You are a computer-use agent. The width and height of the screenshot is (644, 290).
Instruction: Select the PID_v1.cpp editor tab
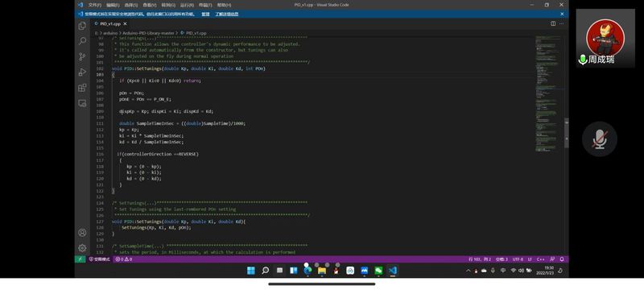(110, 24)
